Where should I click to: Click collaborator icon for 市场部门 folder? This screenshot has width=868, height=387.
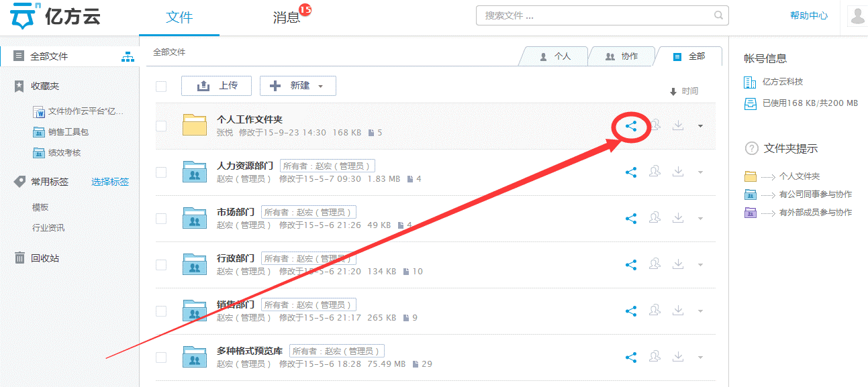click(x=655, y=218)
